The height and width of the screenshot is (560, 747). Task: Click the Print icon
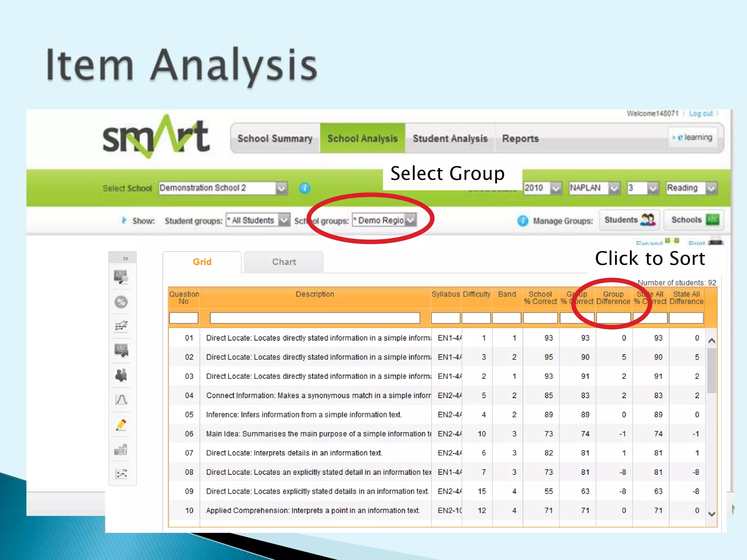click(716, 241)
